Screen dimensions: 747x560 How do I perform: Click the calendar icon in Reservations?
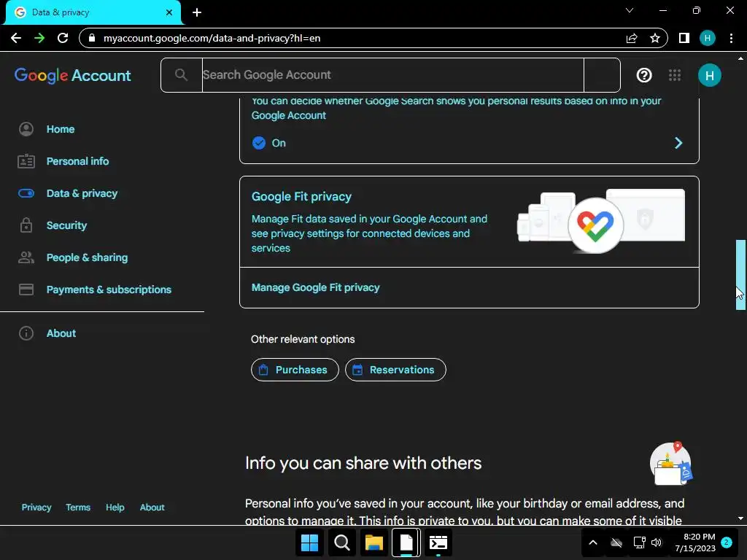pos(357,370)
